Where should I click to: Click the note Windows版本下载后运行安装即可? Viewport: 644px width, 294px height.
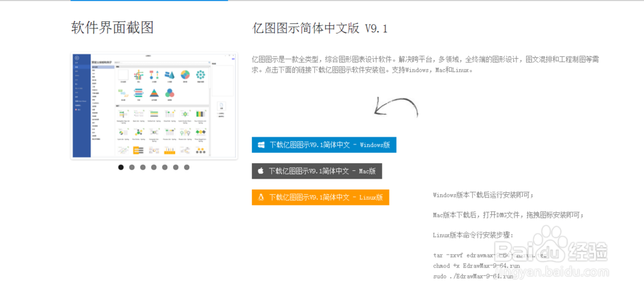click(484, 195)
